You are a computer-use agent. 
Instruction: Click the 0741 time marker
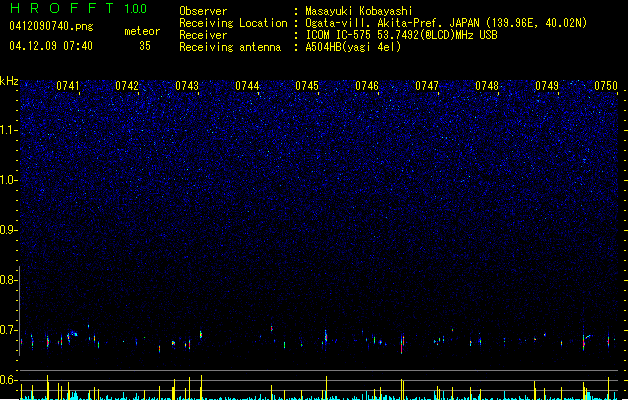coord(68,86)
